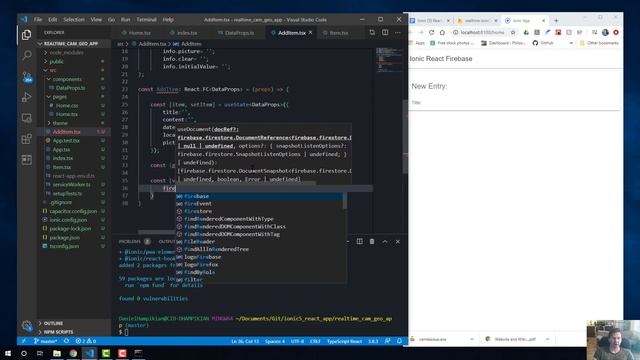Click Ln 36, Col 13 in status bar

coord(245,341)
